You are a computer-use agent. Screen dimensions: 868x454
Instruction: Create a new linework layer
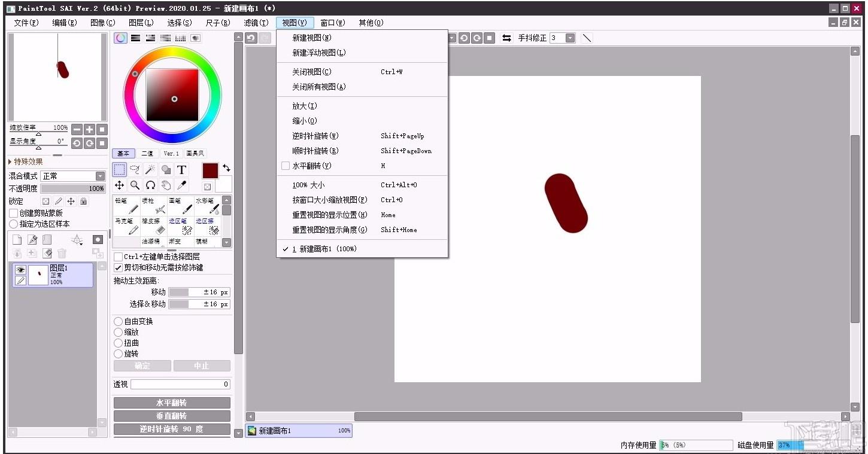[x=32, y=239]
